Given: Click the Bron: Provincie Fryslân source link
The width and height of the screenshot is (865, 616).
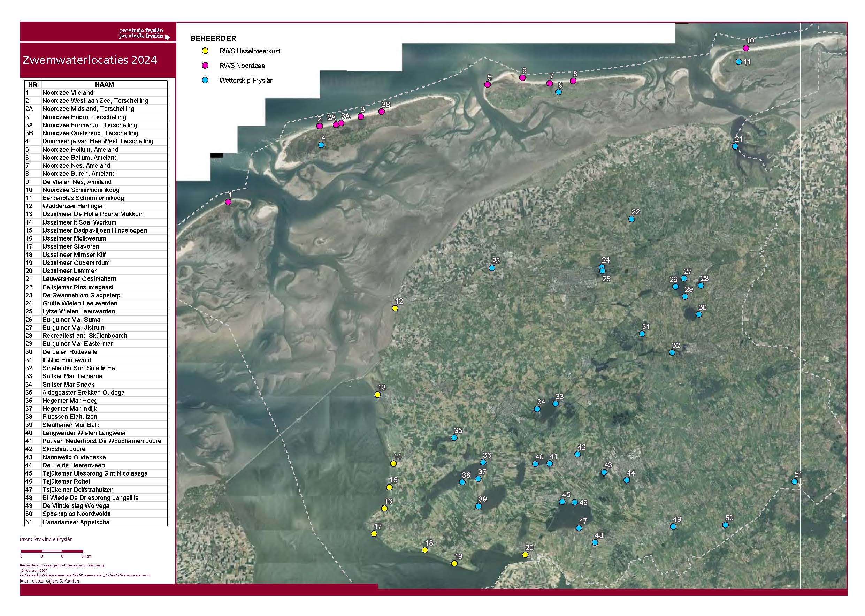Looking at the screenshot, I should tap(47, 539).
